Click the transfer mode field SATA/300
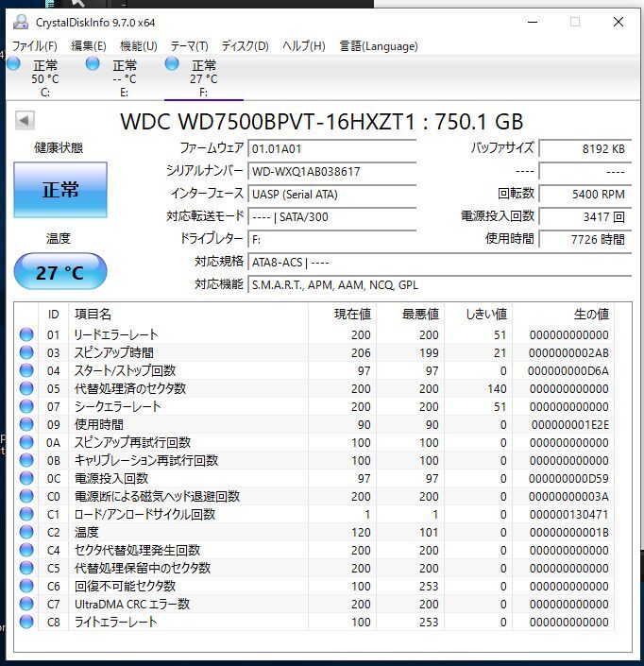This screenshot has width=644, height=666. [x=332, y=217]
